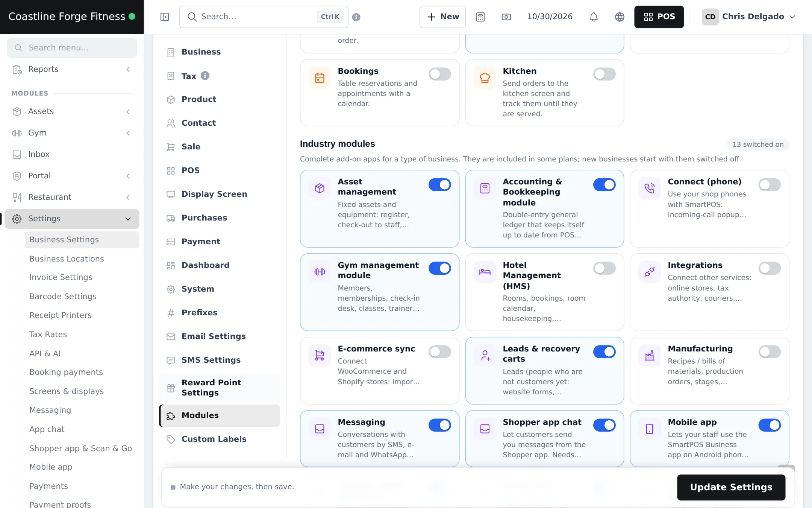Open the language globe icon
The image size is (812, 508).
(620, 17)
